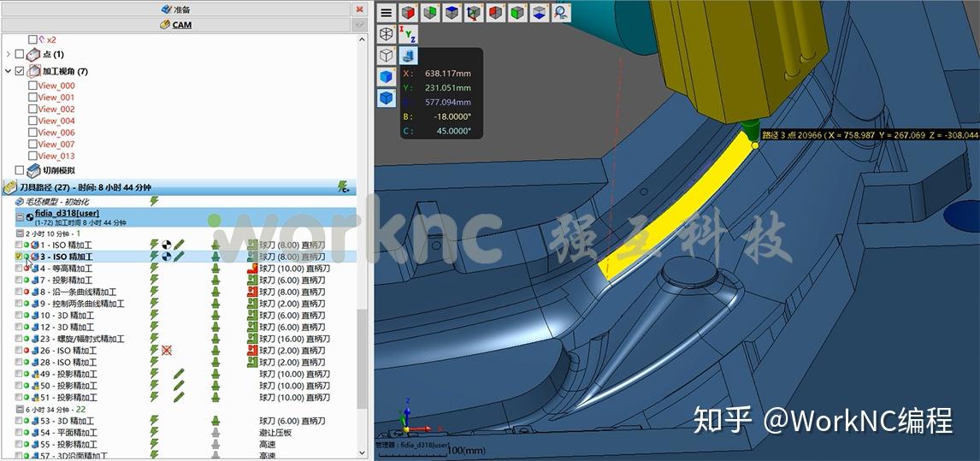Select the 刀具路径 (27) header row
This screenshot has width=980, height=461.
point(179,187)
